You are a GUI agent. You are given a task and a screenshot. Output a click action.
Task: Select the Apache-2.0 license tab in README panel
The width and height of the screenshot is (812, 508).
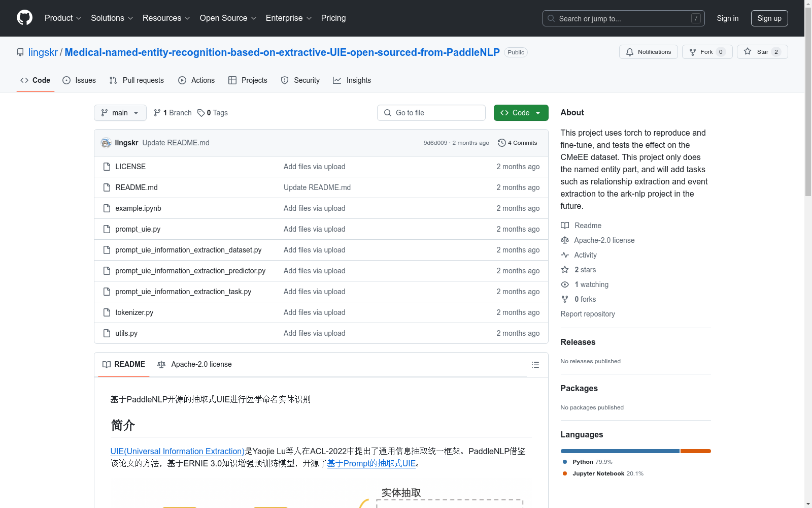(194, 364)
